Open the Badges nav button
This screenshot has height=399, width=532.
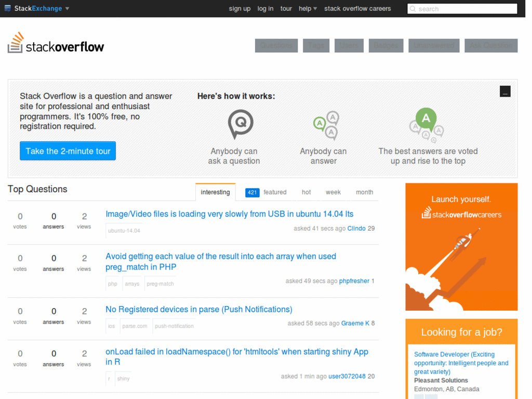click(386, 46)
